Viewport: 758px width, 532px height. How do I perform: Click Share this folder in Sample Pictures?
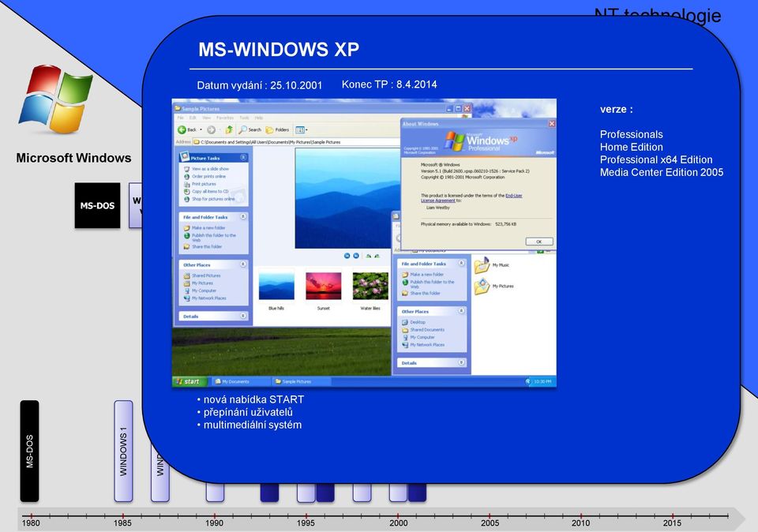207,246
